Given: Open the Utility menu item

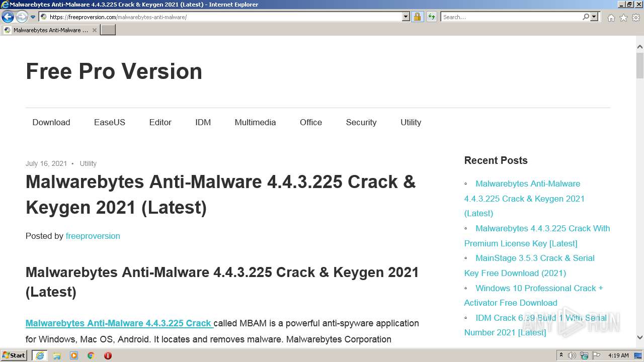Looking at the screenshot, I should pyautogui.click(x=411, y=122).
